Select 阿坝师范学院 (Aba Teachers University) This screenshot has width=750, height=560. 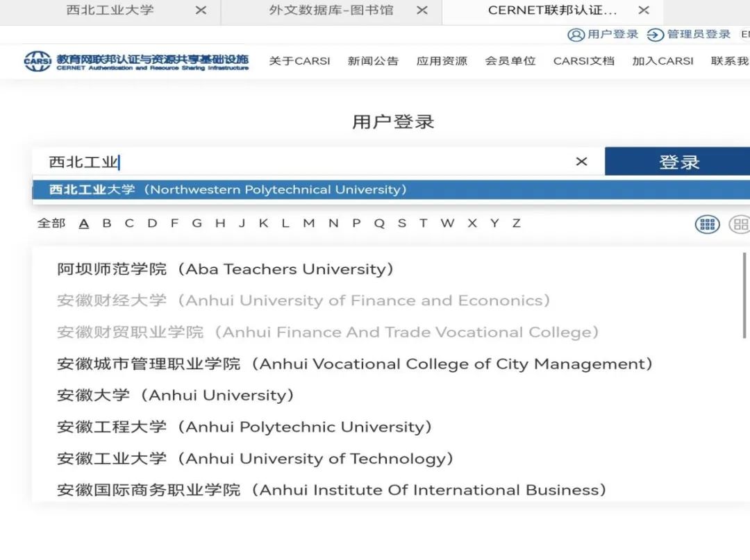tap(225, 269)
